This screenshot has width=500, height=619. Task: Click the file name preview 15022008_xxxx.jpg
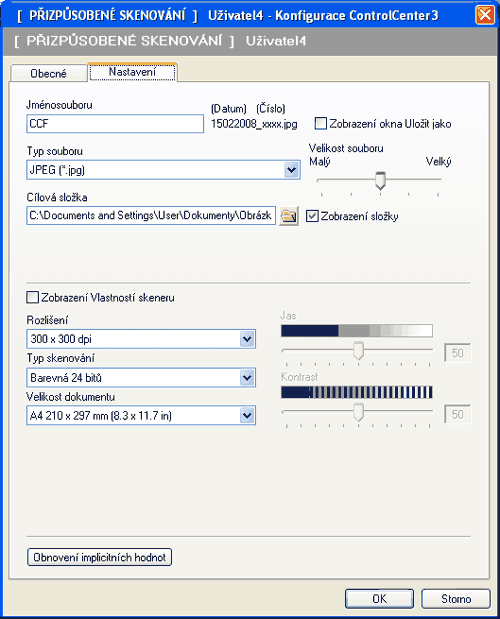click(x=254, y=124)
